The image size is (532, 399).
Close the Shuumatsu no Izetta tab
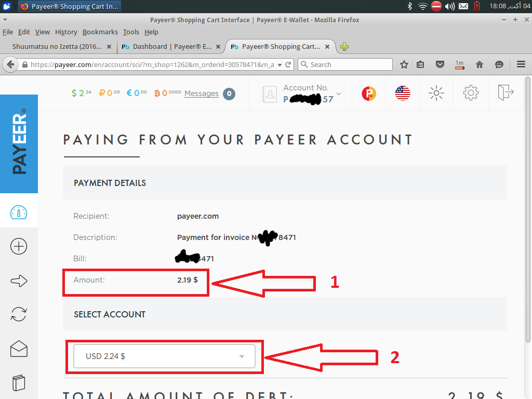tap(109, 47)
